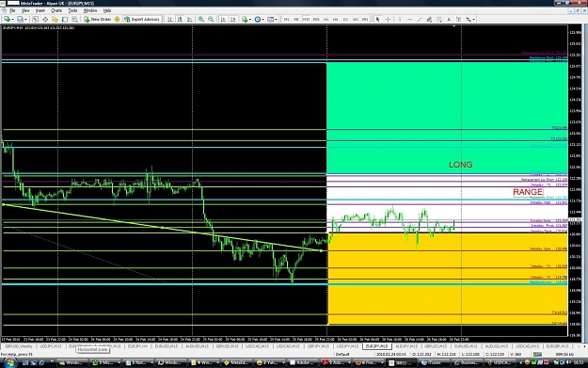
Task: Switch to line chart display
Action: 190,19
